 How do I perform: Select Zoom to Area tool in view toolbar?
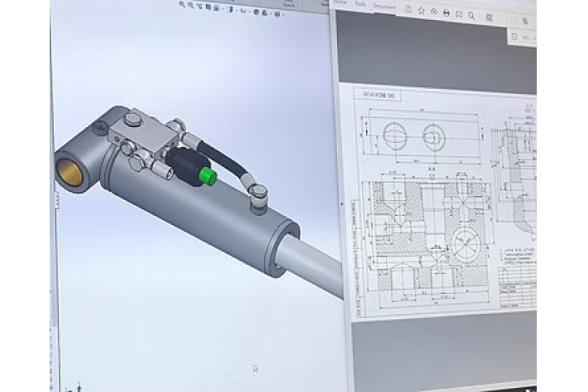(191, 5)
